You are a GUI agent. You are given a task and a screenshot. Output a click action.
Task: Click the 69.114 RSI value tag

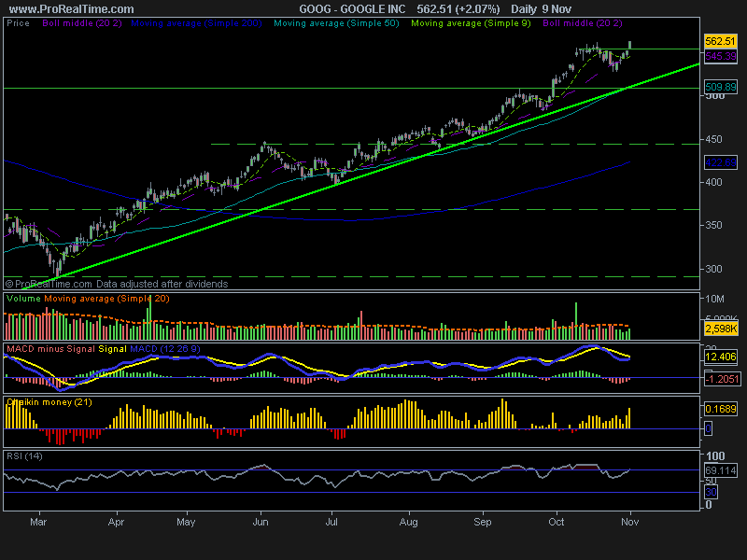tap(721, 470)
